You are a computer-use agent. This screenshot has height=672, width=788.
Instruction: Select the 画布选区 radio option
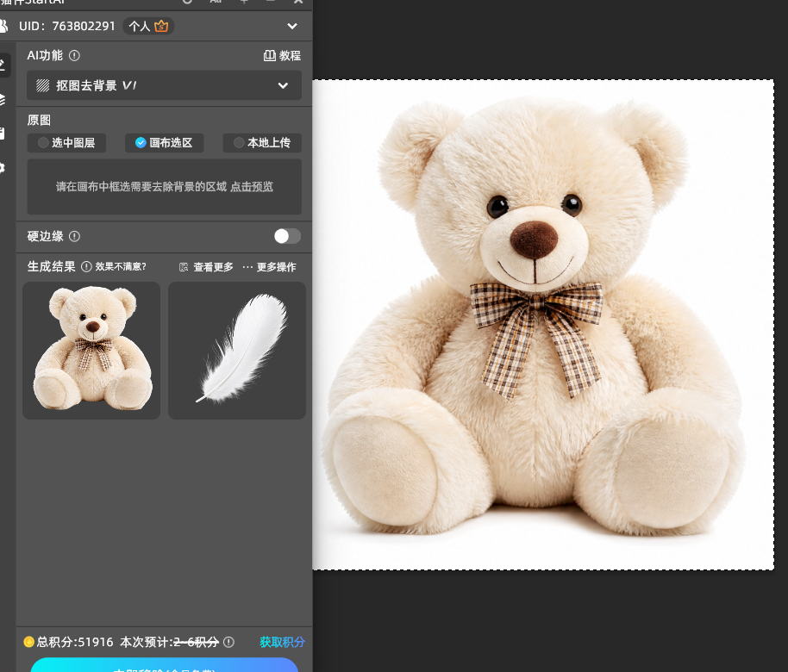coord(165,143)
